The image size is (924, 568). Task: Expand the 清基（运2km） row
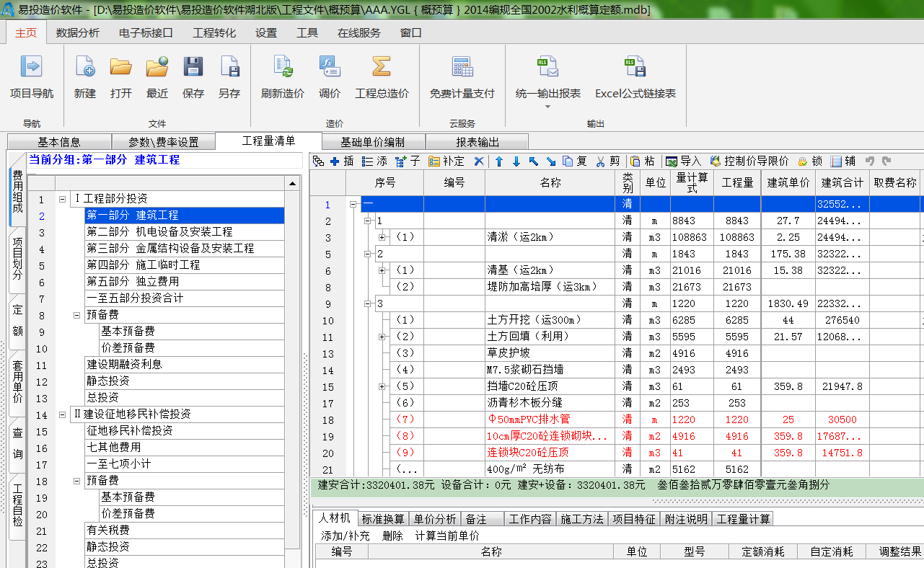382,270
